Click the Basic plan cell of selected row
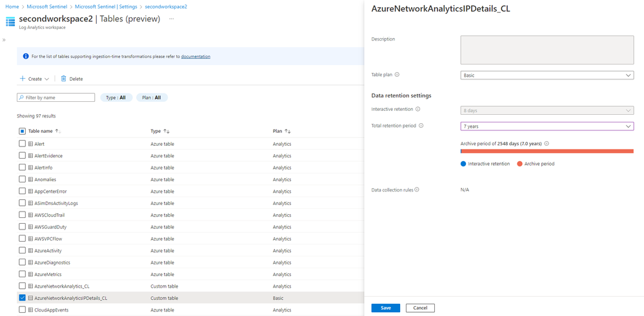Image resolution: width=644 pixels, height=316 pixels. (x=278, y=298)
